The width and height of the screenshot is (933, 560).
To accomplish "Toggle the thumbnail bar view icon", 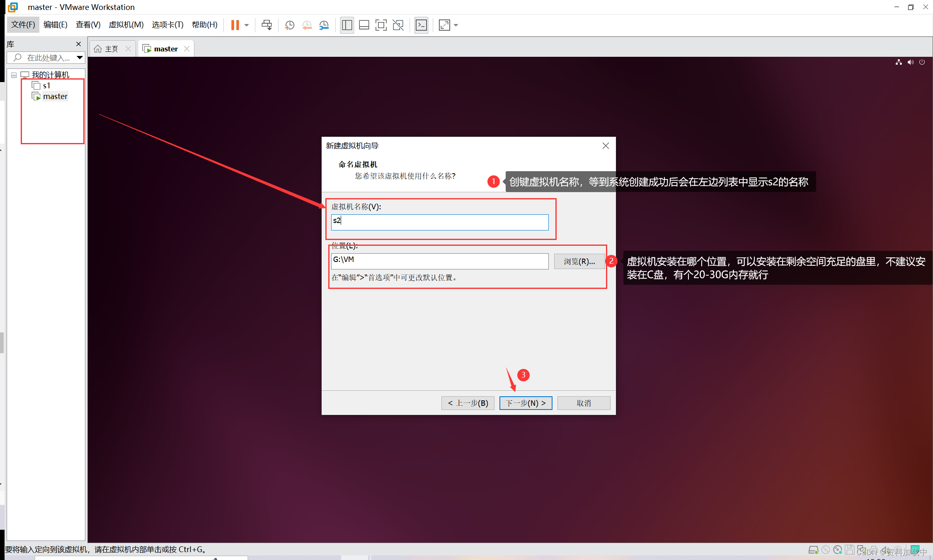I will tap(364, 25).
